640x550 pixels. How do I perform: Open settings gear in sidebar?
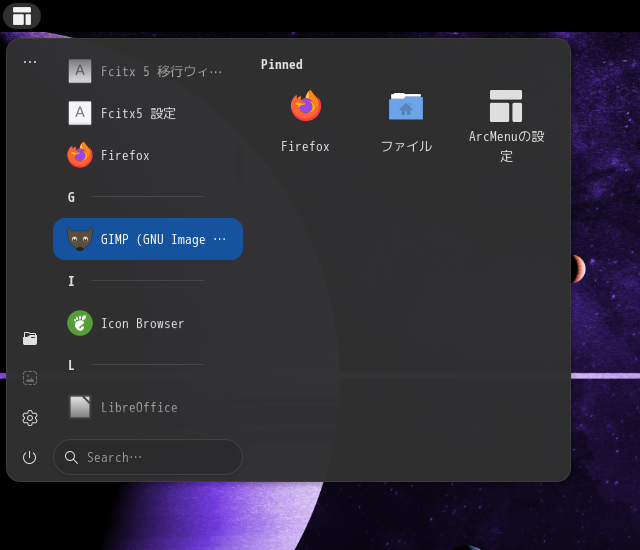pyautogui.click(x=30, y=418)
